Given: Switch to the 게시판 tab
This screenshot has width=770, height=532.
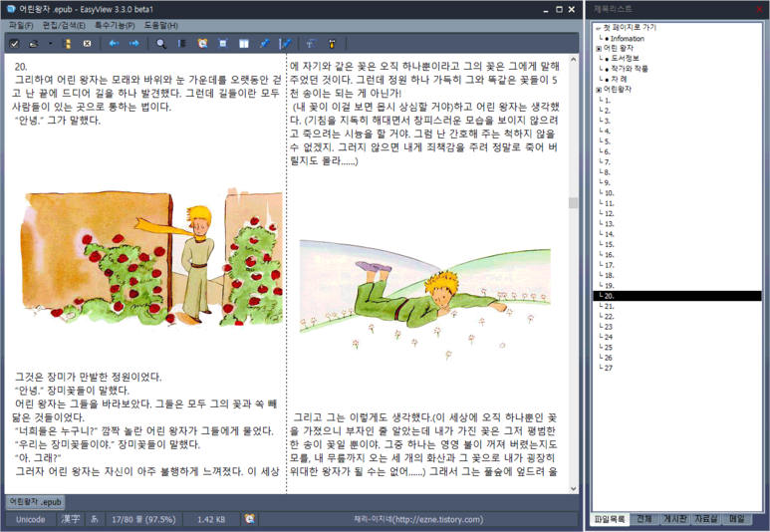Looking at the screenshot, I should pyautogui.click(x=675, y=519).
